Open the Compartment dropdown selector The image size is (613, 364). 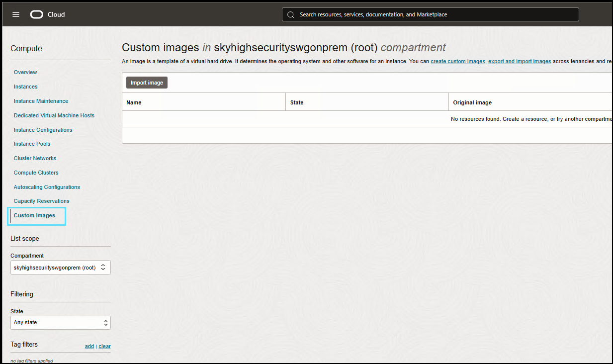point(60,268)
